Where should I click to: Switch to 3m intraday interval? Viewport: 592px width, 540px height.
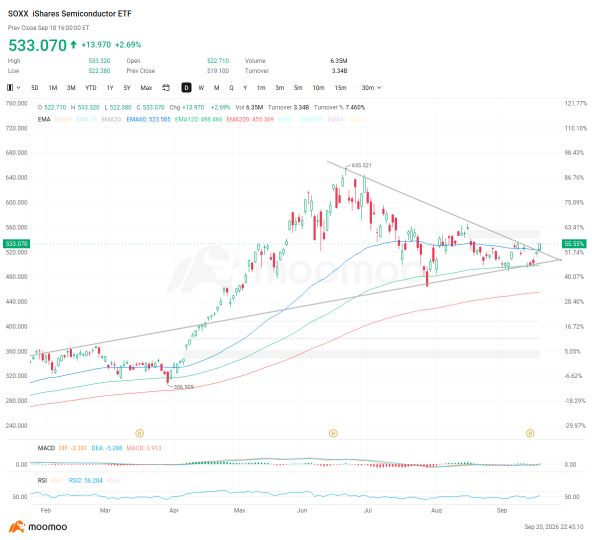click(279, 88)
